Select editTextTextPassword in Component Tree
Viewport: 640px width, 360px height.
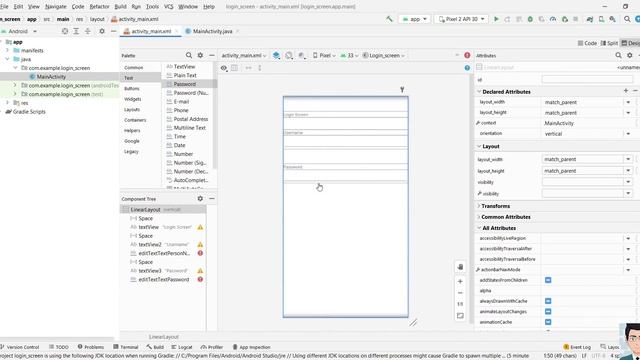tap(164, 280)
